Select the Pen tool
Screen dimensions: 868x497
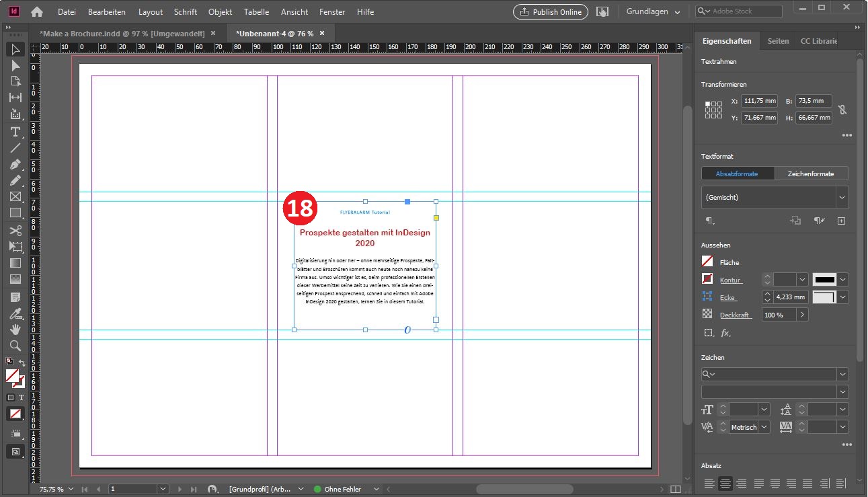click(15, 164)
